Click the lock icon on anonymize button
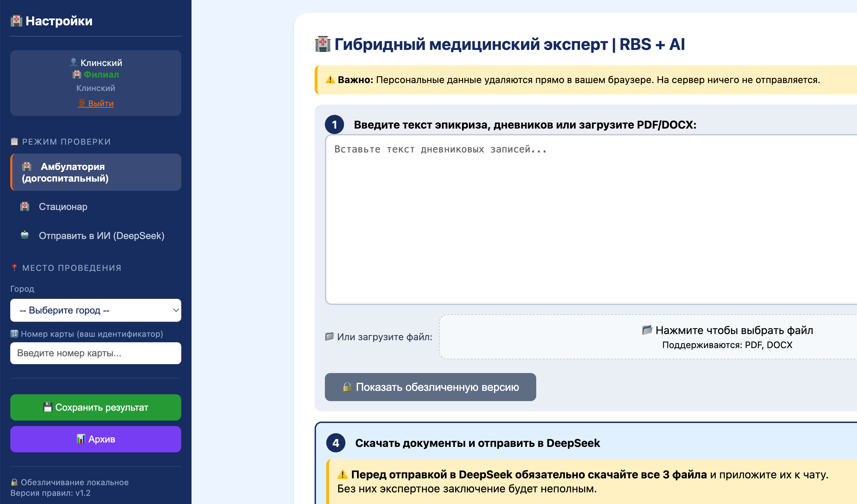Image resolution: width=857 pixels, height=504 pixels. (x=347, y=387)
